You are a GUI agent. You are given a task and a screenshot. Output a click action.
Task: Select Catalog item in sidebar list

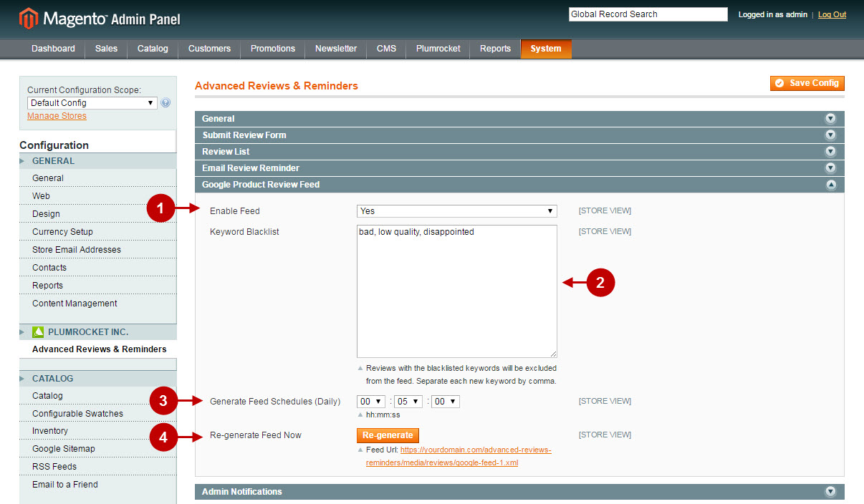[x=47, y=396]
